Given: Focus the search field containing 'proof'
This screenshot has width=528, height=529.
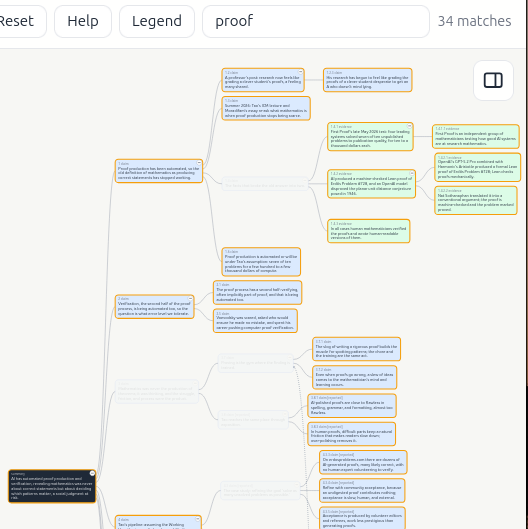Looking at the screenshot, I should 316,21.
